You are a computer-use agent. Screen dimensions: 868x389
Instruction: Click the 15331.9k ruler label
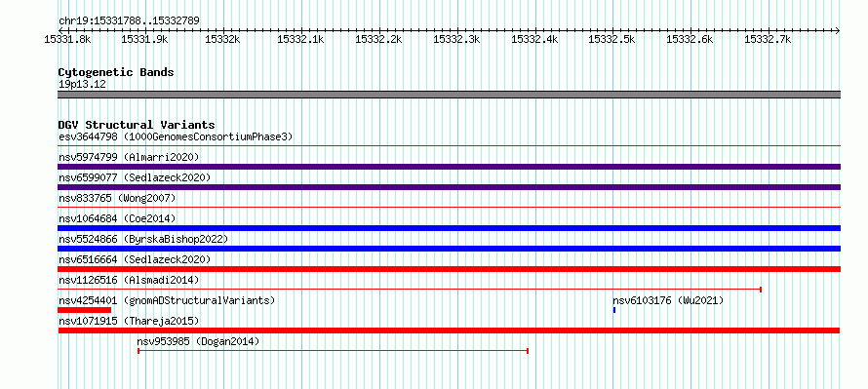click(x=145, y=39)
